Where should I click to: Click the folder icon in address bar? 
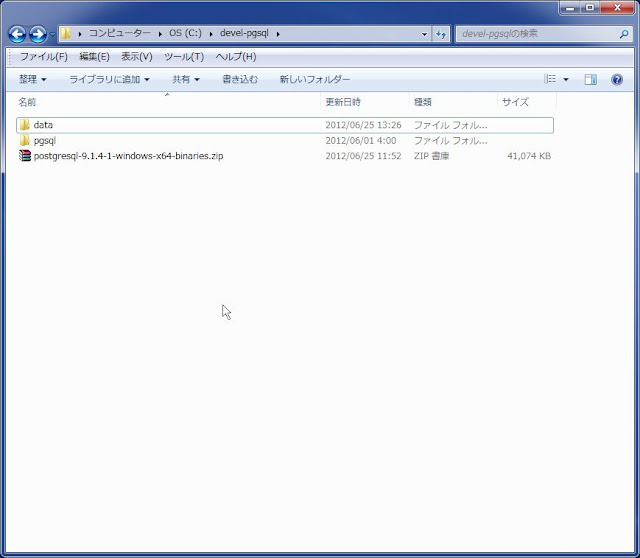pos(66,33)
